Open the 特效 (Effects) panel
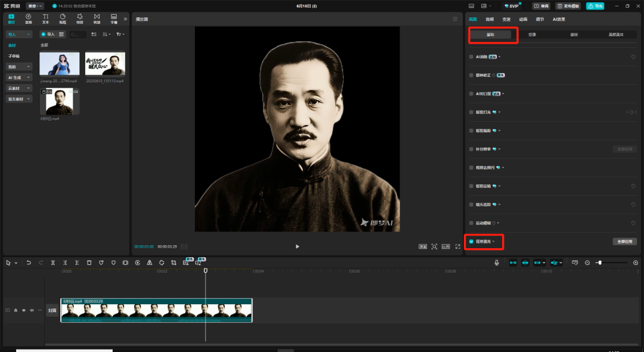The height and width of the screenshot is (352, 644). tap(80, 18)
